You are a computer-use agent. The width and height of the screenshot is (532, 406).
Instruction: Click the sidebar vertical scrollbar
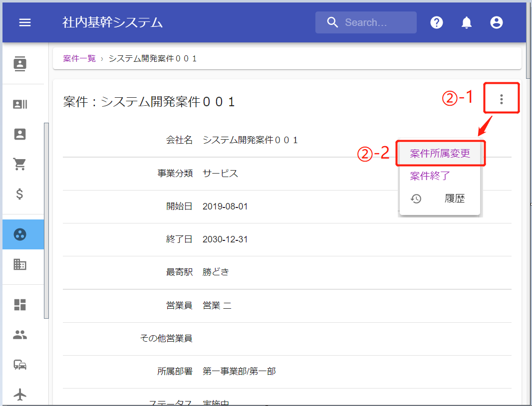46,219
